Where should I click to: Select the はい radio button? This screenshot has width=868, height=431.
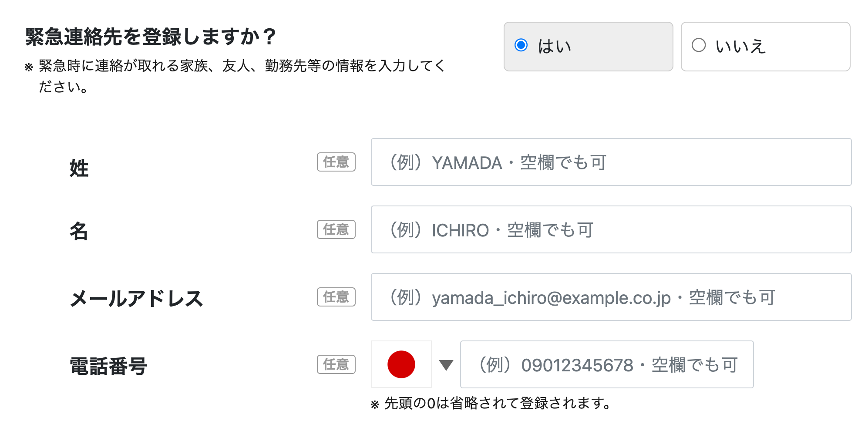point(521,45)
